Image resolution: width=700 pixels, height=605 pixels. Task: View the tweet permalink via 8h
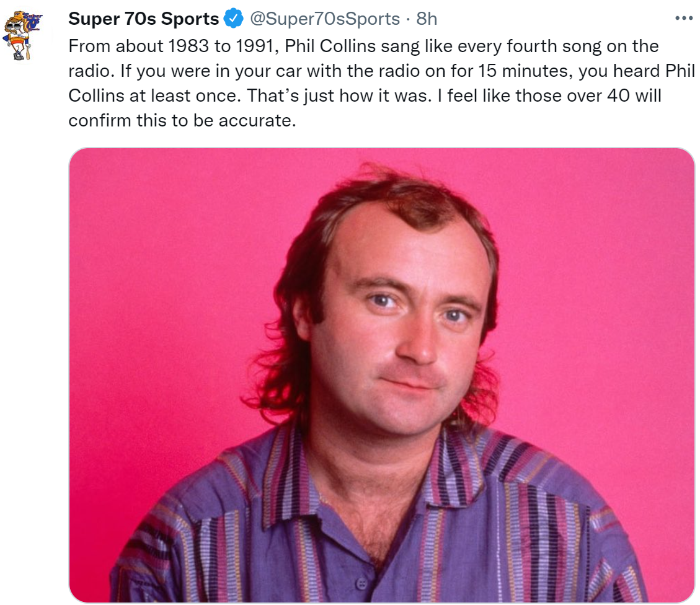pos(427,19)
